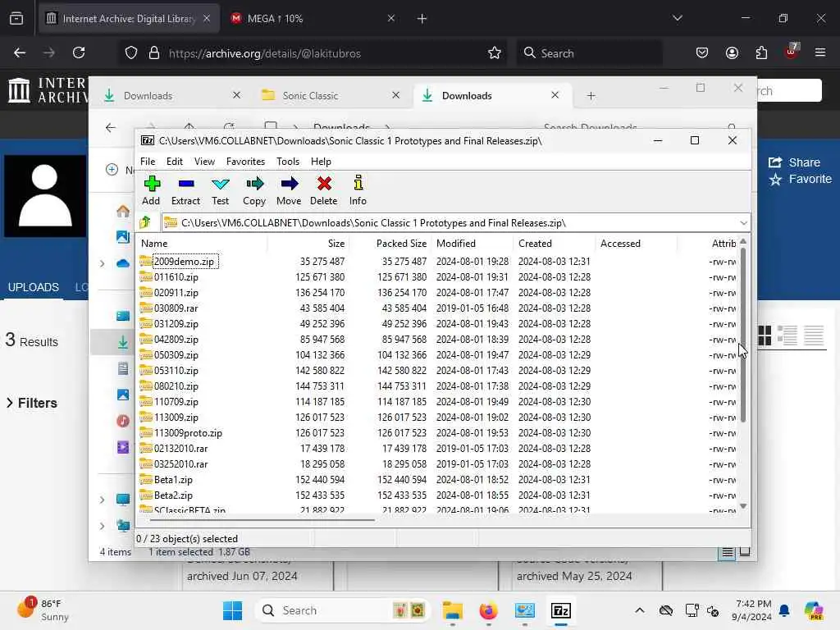Open the Tools menu
The image size is (840, 630).
[288, 162]
